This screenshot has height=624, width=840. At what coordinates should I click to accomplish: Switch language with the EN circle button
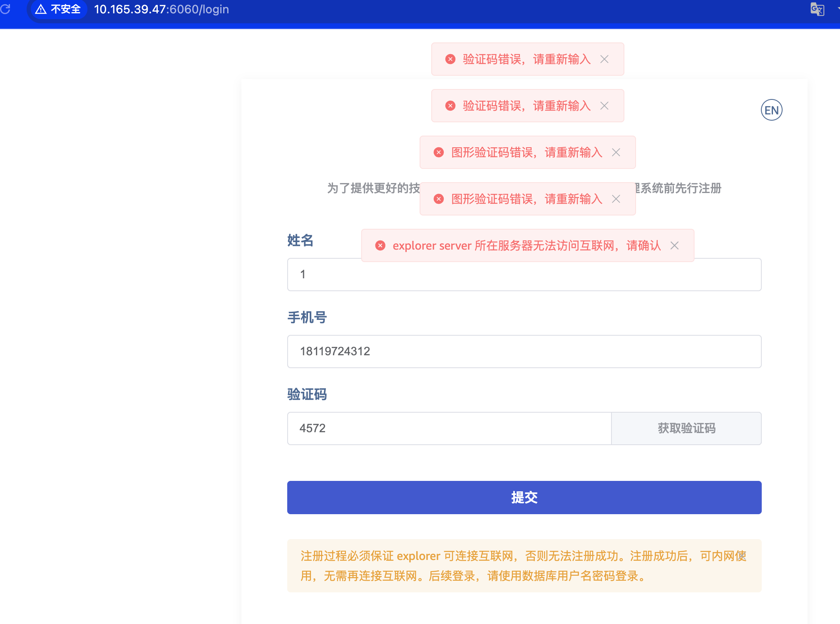[771, 110]
